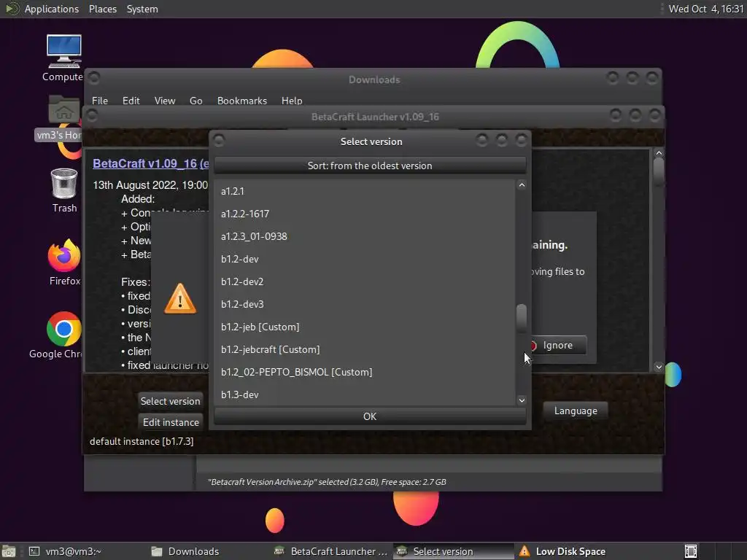Click the version list scroll up arrow

(x=522, y=185)
